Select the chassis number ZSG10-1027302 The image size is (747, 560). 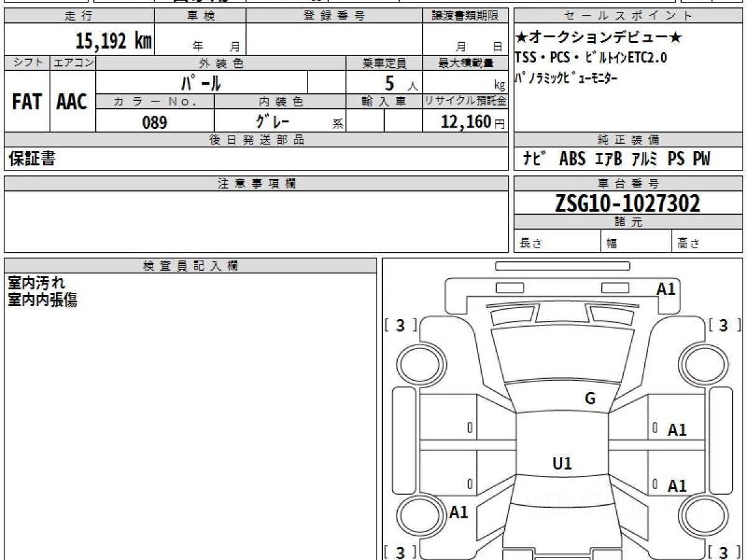(x=627, y=203)
